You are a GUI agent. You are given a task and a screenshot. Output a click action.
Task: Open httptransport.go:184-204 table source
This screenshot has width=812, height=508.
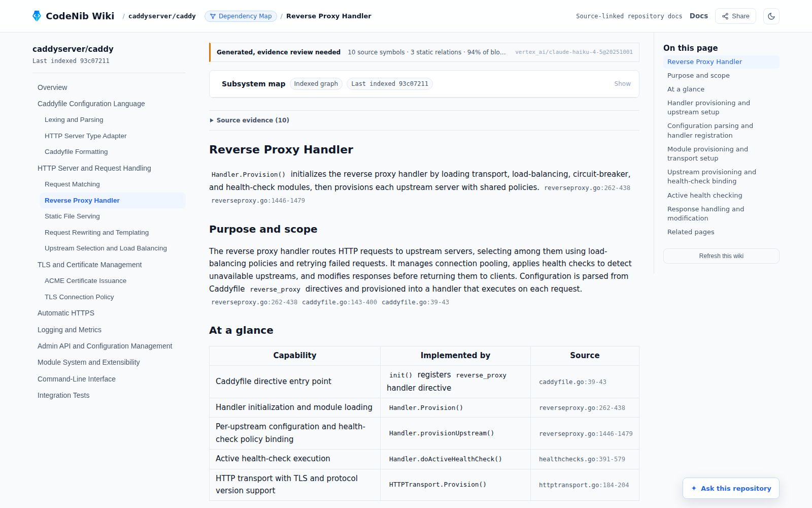coord(584,485)
